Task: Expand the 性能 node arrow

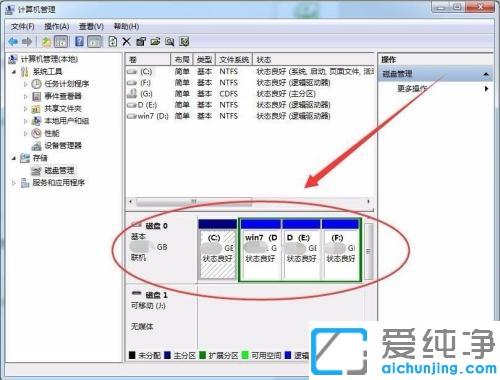Action: click(26, 133)
